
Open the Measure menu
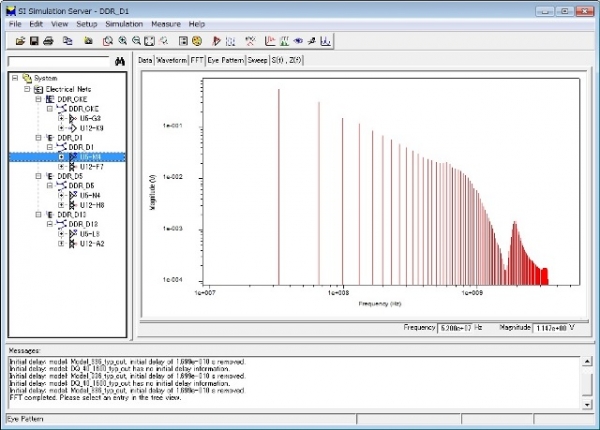coord(166,22)
